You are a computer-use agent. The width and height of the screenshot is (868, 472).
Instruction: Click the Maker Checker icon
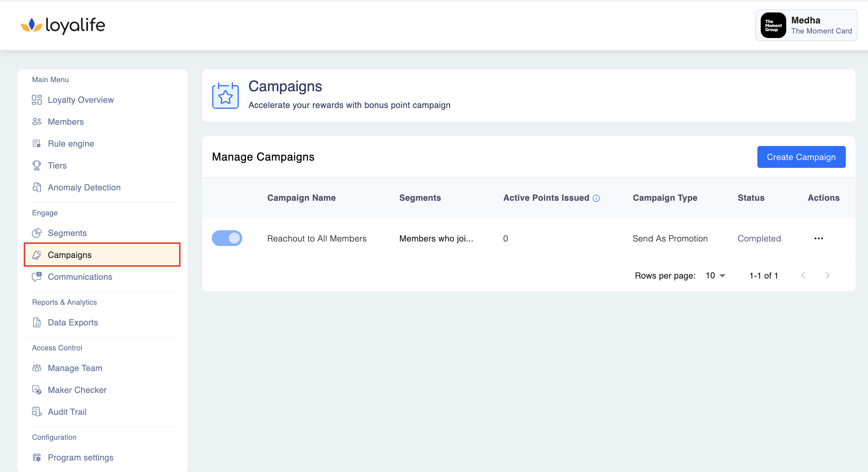(37, 390)
